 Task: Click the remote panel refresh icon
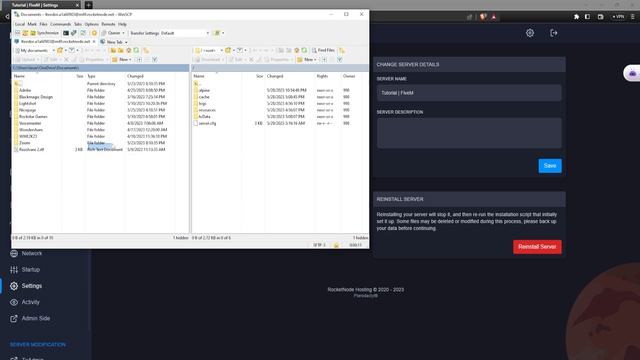[304, 51]
